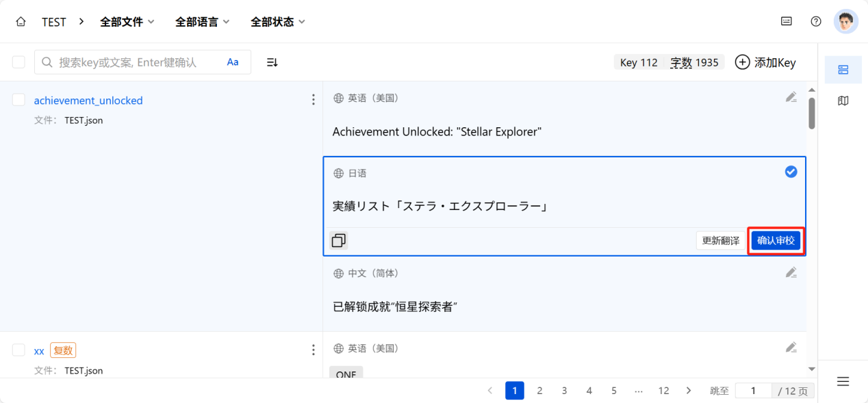Open keyboard shortcuts icon in header
The height and width of the screenshot is (403, 868).
787,21
